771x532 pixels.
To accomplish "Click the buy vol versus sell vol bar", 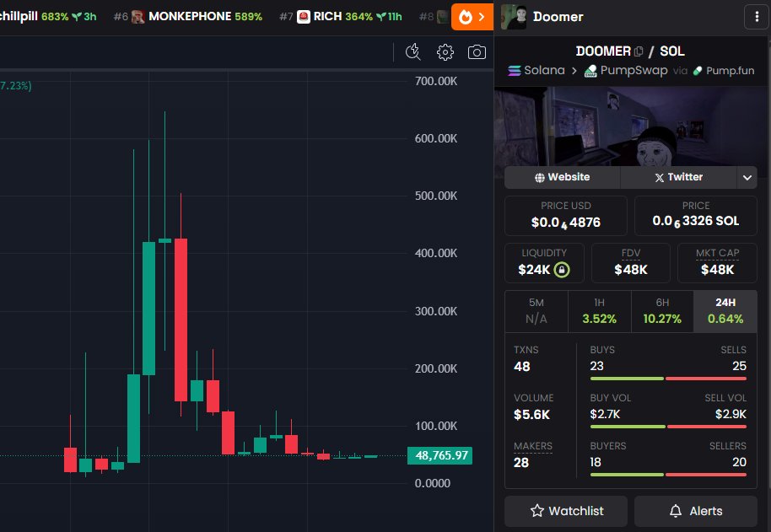I will click(x=668, y=427).
